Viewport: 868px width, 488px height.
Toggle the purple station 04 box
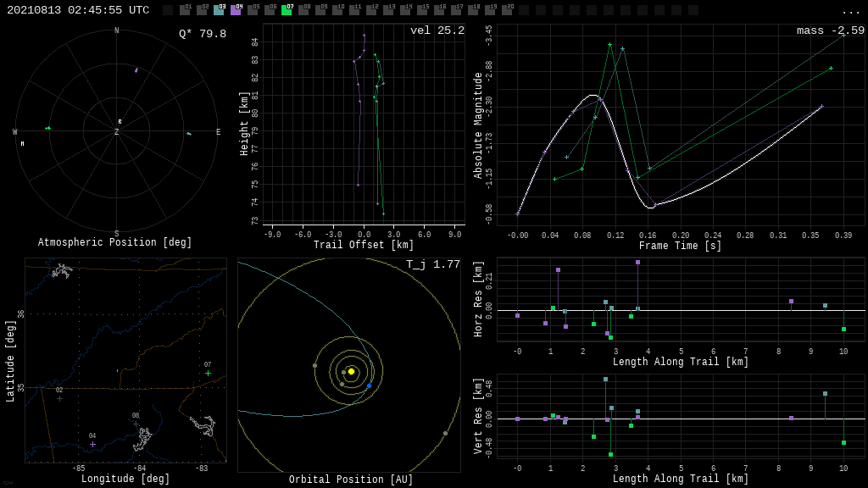(x=236, y=10)
